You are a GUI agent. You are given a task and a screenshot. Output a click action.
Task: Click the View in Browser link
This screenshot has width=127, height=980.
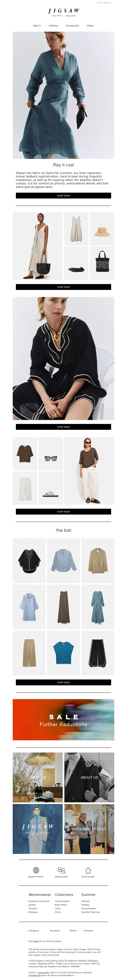point(104,3)
